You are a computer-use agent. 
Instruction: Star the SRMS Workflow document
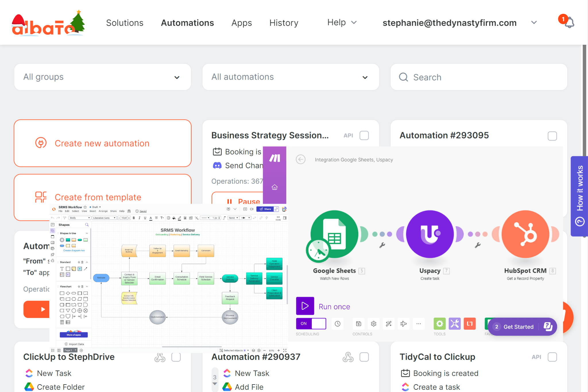tap(85, 207)
